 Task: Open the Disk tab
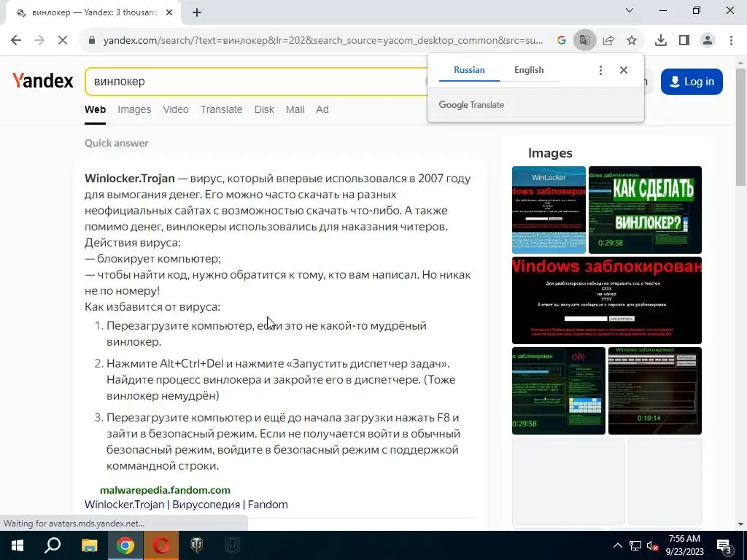tap(264, 109)
